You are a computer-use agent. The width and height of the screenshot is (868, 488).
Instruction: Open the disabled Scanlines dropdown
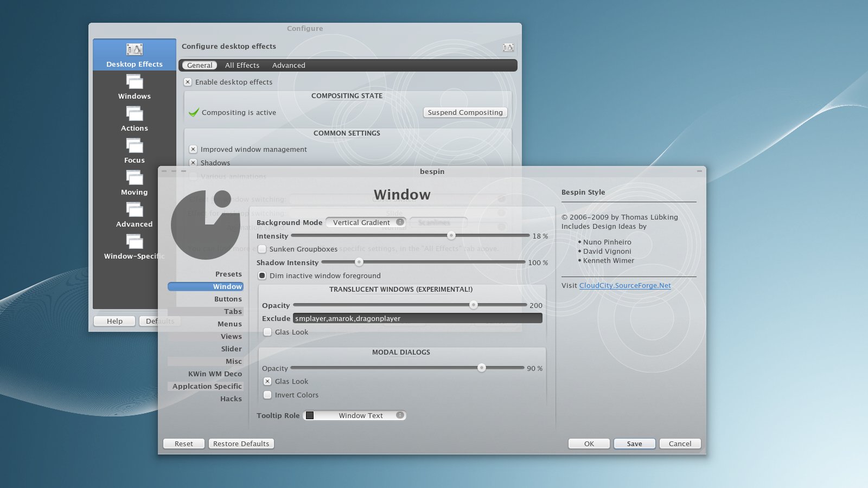click(x=438, y=222)
